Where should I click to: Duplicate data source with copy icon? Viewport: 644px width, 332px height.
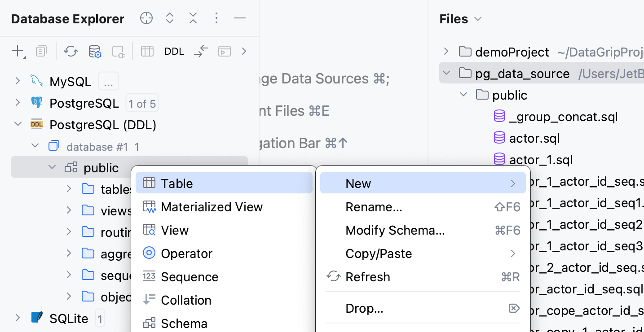coord(41,51)
